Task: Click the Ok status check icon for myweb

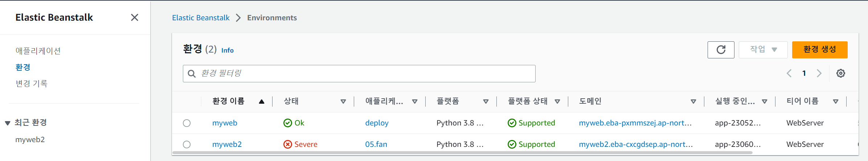Action: pyautogui.click(x=287, y=123)
